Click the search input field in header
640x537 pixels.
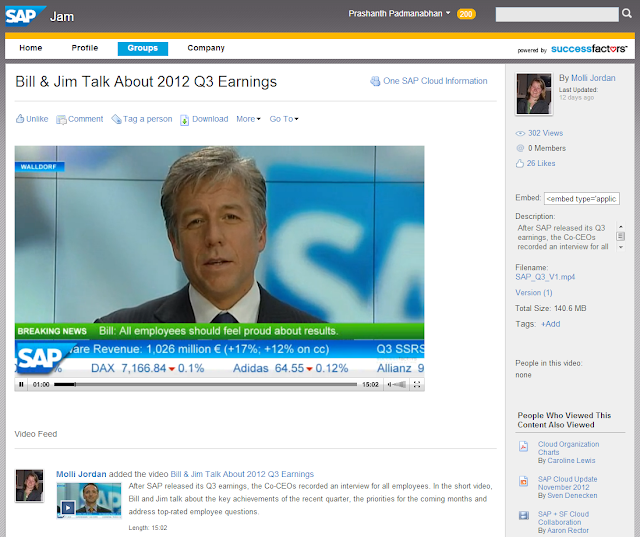point(557,14)
